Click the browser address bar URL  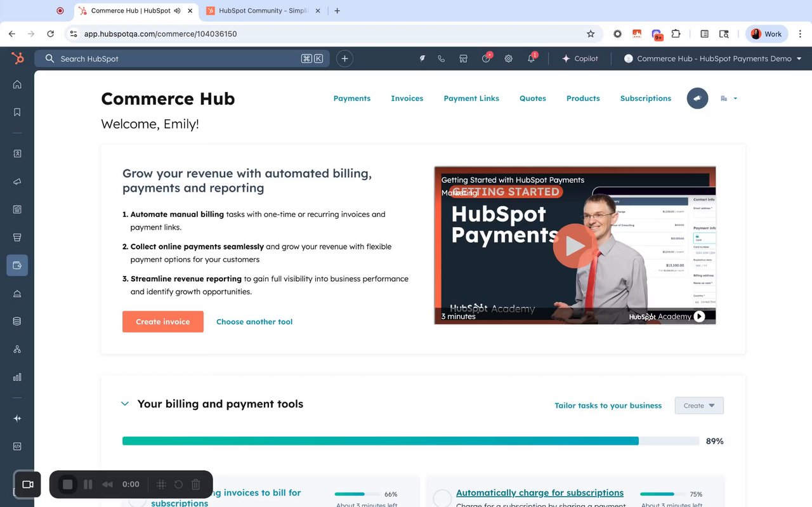160,34
